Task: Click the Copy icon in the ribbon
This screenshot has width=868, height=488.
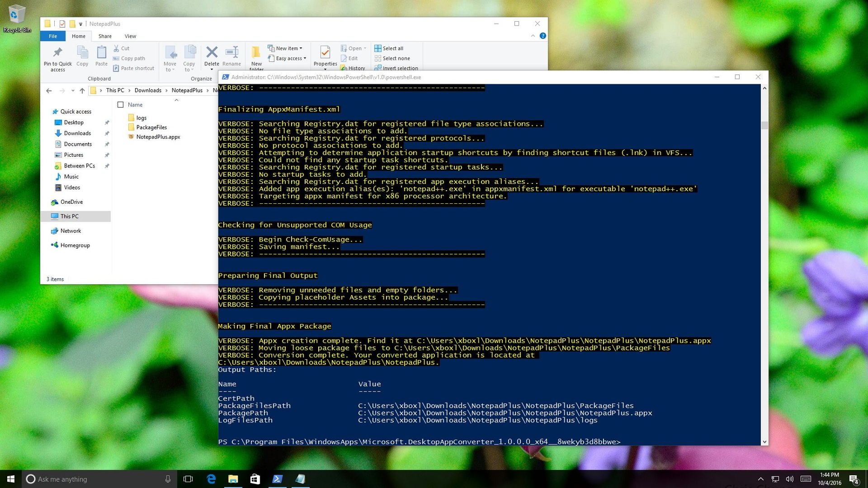Action: tap(82, 54)
